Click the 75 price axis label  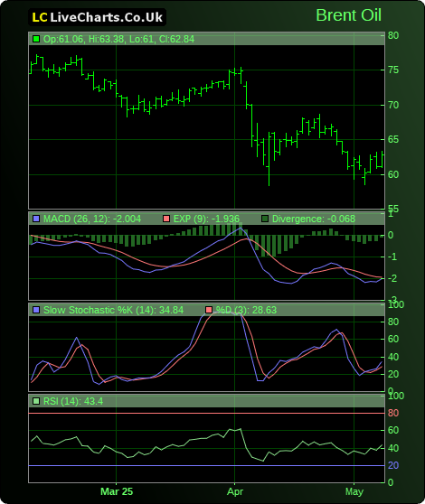point(393,70)
